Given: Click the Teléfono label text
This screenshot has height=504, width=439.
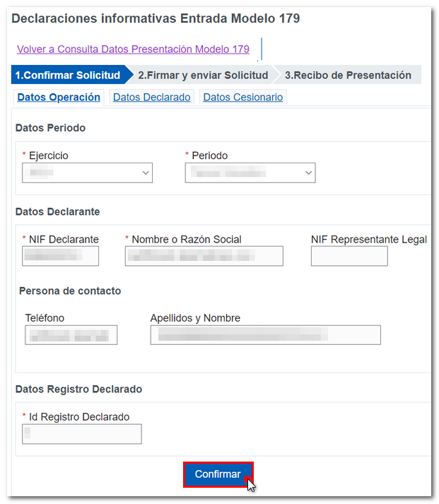Looking at the screenshot, I should pyautogui.click(x=45, y=318).
